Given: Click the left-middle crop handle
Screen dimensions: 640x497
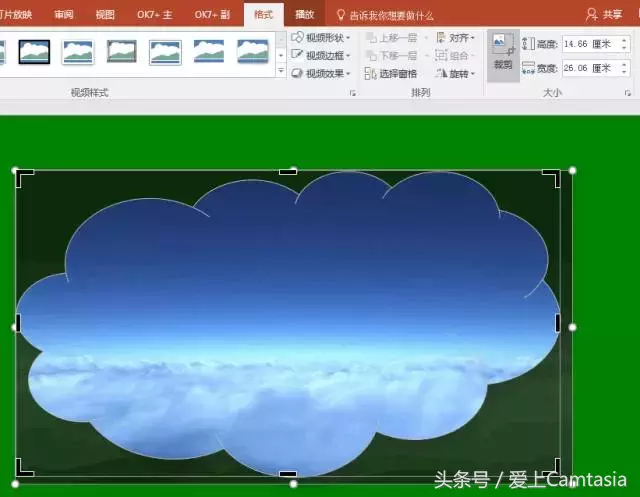Looking at the screenshot, I should [x=18, y=322].
